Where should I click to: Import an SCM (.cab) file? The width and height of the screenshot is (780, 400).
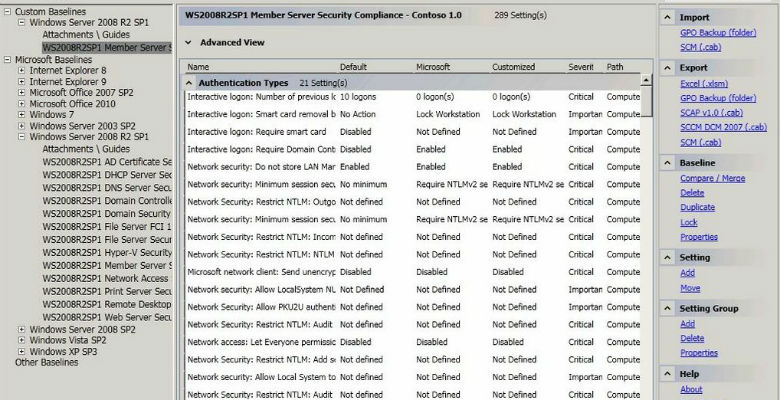pyautogui.click(x=700, y=47)
